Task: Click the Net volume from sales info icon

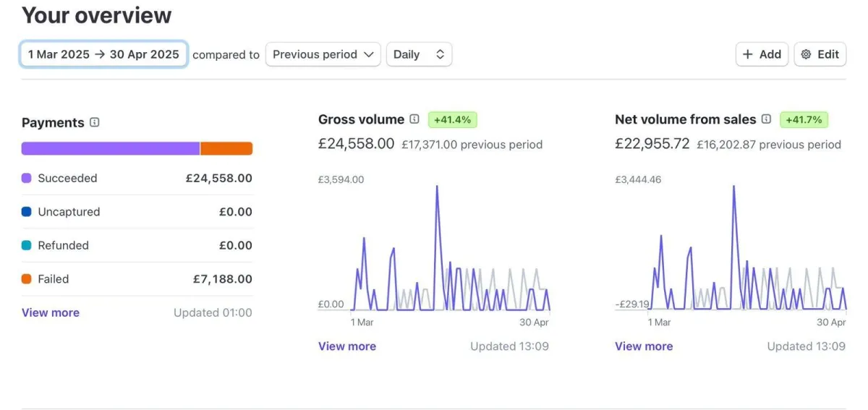Action: tap(766, 119)
